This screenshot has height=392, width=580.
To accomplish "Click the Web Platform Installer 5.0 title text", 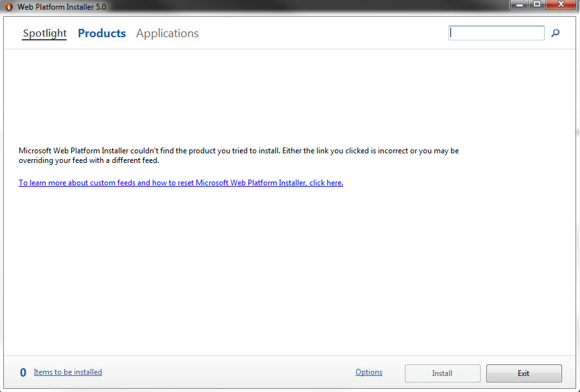I will [x=62, y=6].
